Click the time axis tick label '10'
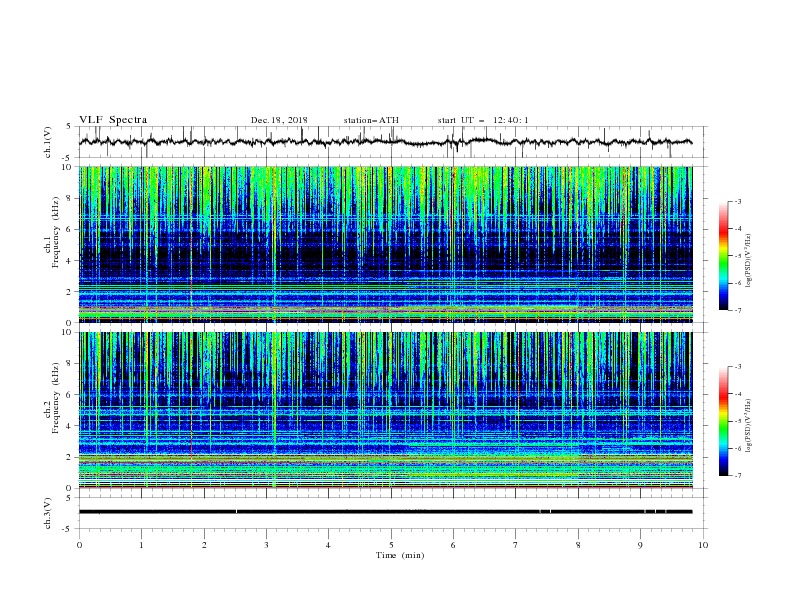The width and height of the screenshot is (792, 612). coord(703,545)
